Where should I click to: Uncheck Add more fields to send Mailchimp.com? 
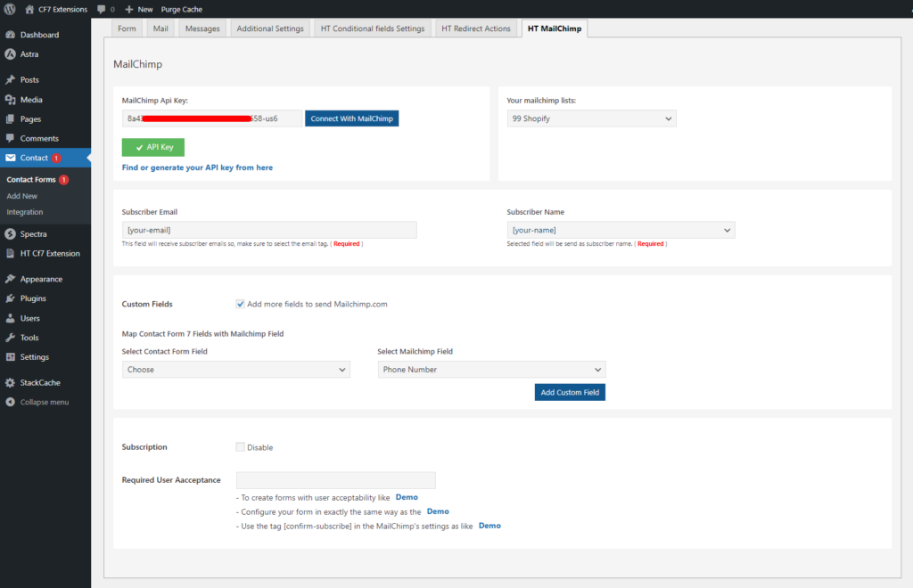(x=241, y=304)
